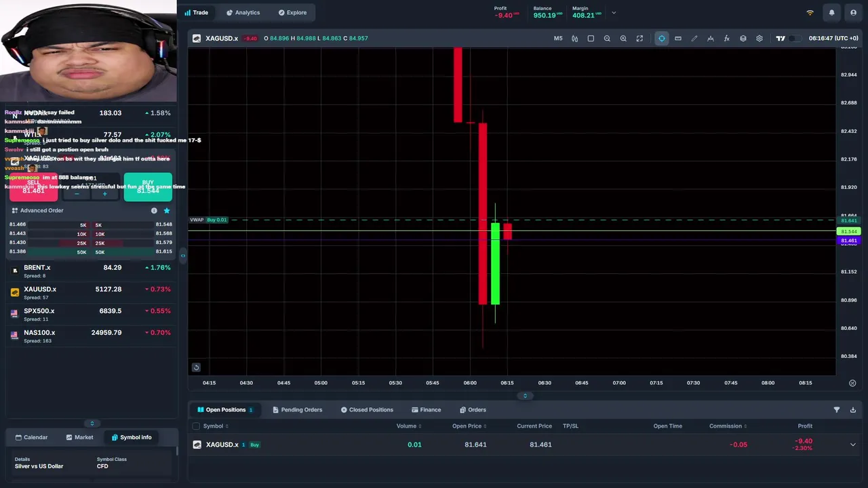Screen dimensions: 868x488
Task: Click the Buy 0.01 position label on chart
Action: click(217, 220)
